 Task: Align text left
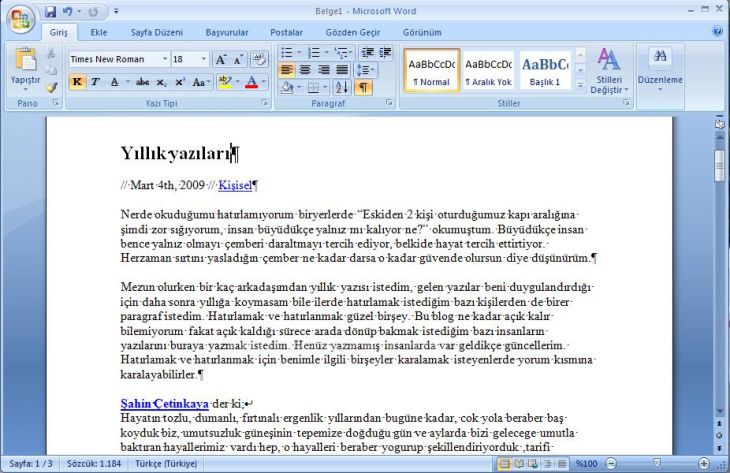click(x=286, y=70)
